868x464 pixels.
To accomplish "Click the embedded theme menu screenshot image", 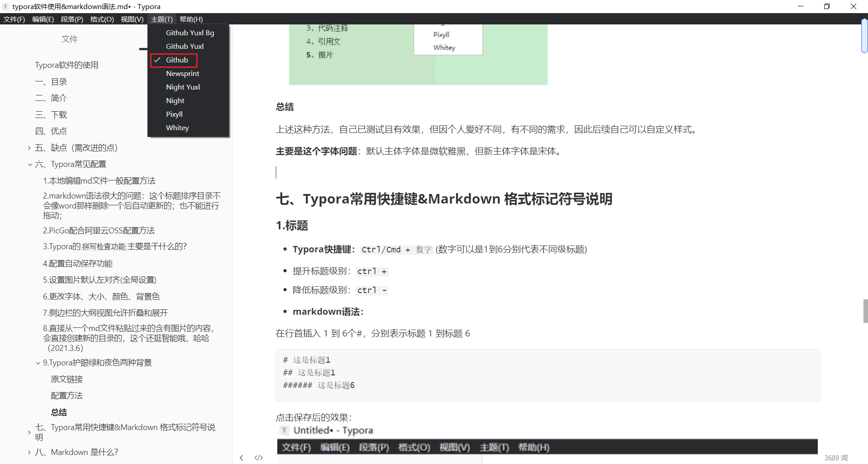I will tap(418, 54).
